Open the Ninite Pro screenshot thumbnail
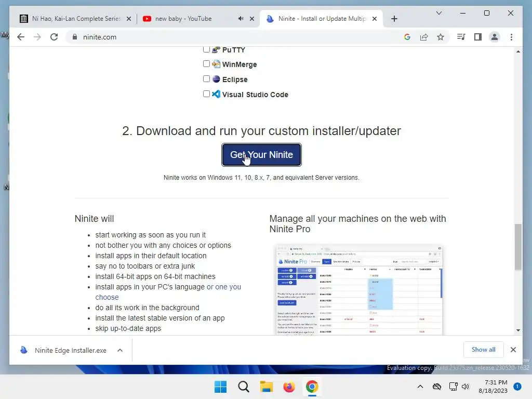The height and width of the screenshot is (399, 532). tap(359, 290)
